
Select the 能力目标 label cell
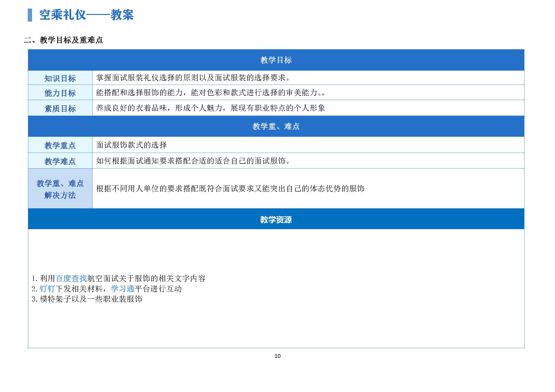click(x=60, y=93)
